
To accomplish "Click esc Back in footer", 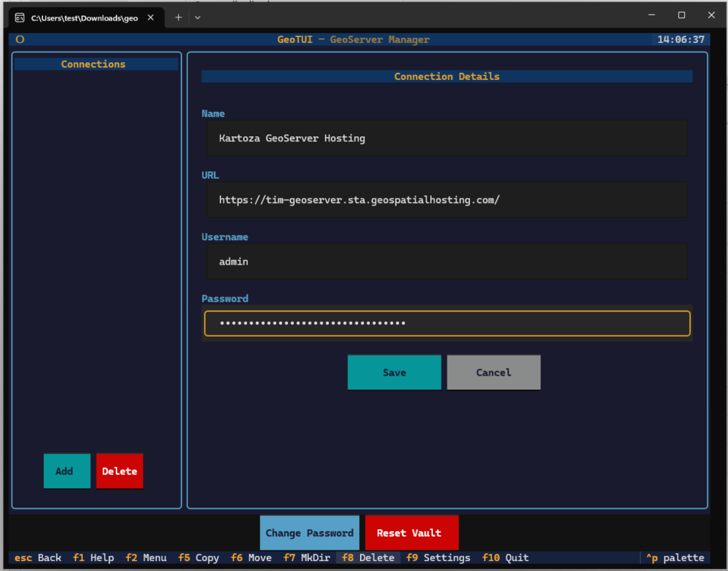I will pos(38,558).
